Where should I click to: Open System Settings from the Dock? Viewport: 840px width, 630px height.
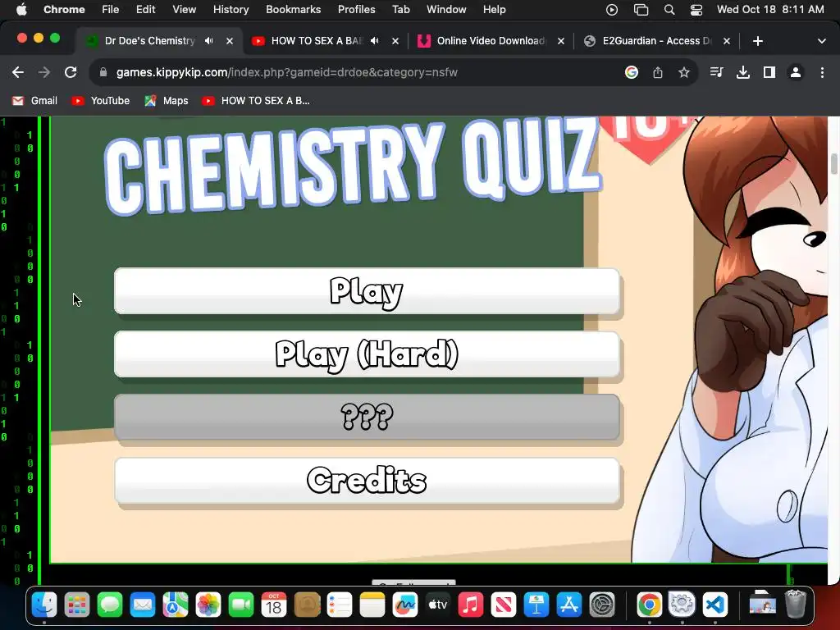point(601,605)
